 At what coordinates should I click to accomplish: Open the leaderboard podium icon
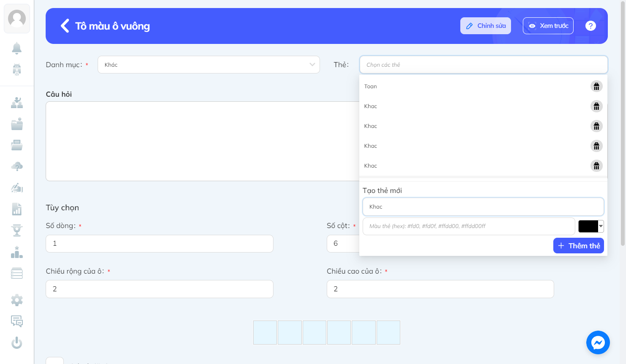pos(17,252)
